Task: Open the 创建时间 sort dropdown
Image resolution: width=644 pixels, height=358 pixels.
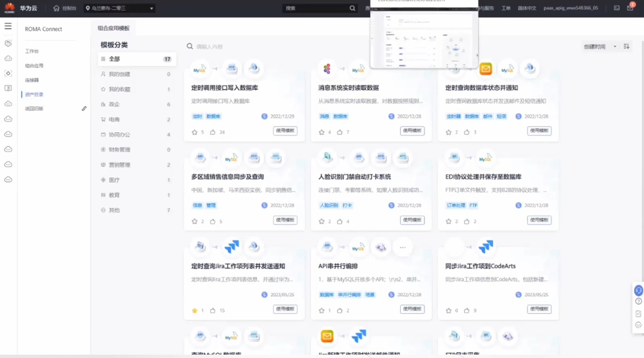Action: (600, 46)
